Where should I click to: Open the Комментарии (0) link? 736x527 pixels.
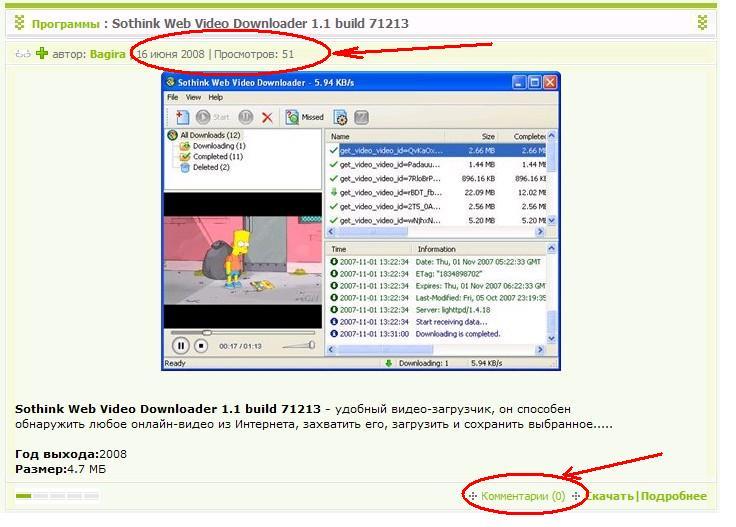click(523, 496)
